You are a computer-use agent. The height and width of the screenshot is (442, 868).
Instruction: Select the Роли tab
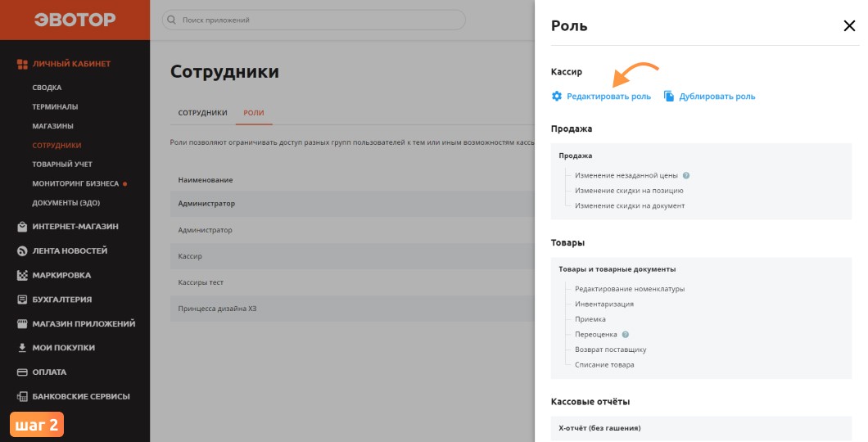(254, 113)
